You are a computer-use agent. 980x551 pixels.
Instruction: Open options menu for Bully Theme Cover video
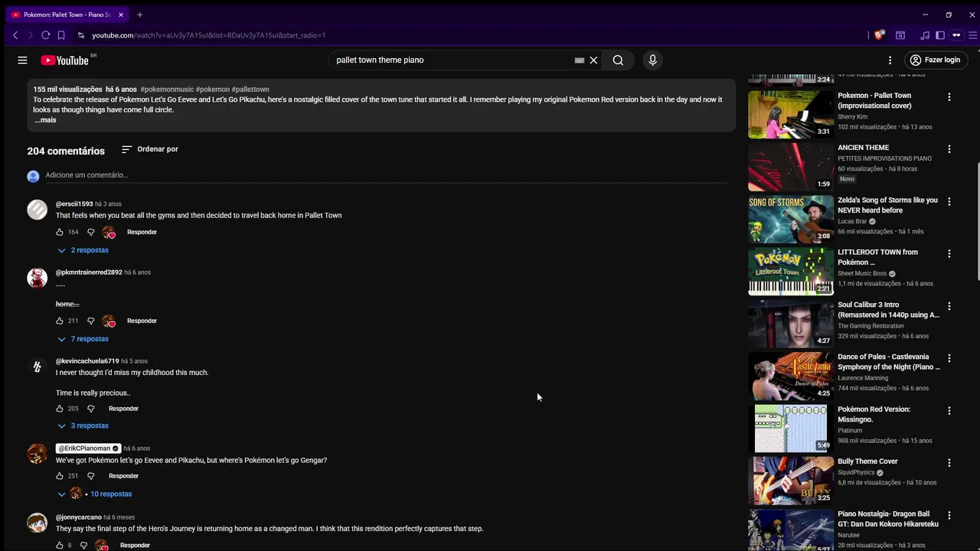click(949, 463)
